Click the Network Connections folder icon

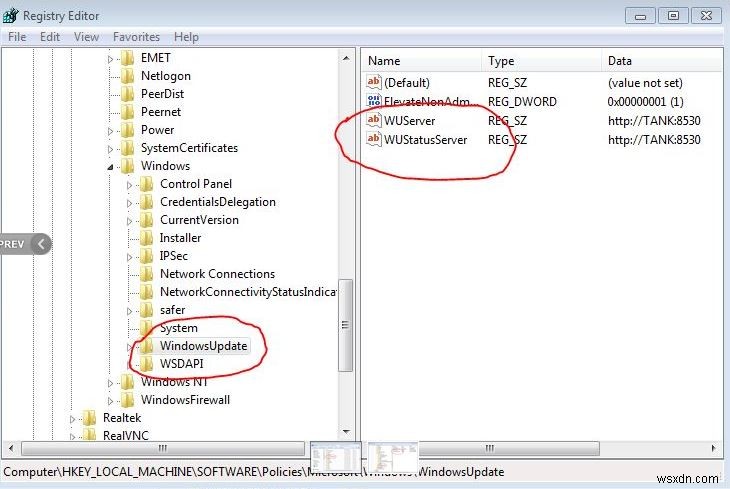click(147, 274)
